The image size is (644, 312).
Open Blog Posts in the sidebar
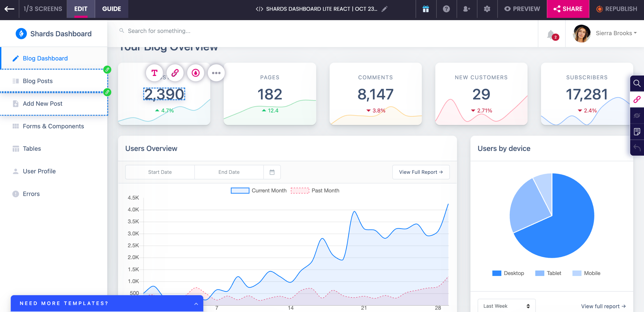38,81
